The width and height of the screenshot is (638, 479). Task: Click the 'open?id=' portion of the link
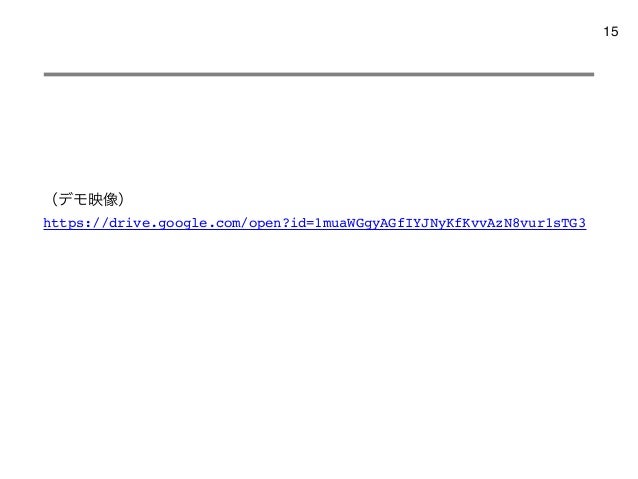282,223
